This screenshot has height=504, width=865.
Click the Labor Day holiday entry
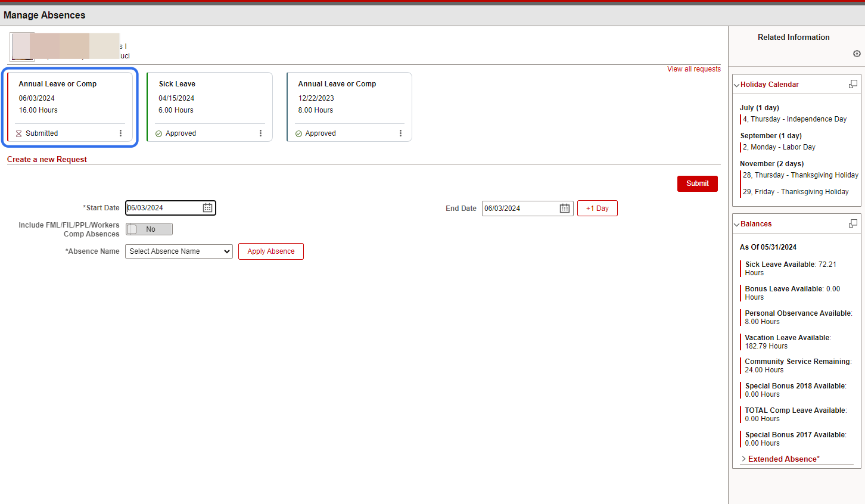[x=779, y=147]
